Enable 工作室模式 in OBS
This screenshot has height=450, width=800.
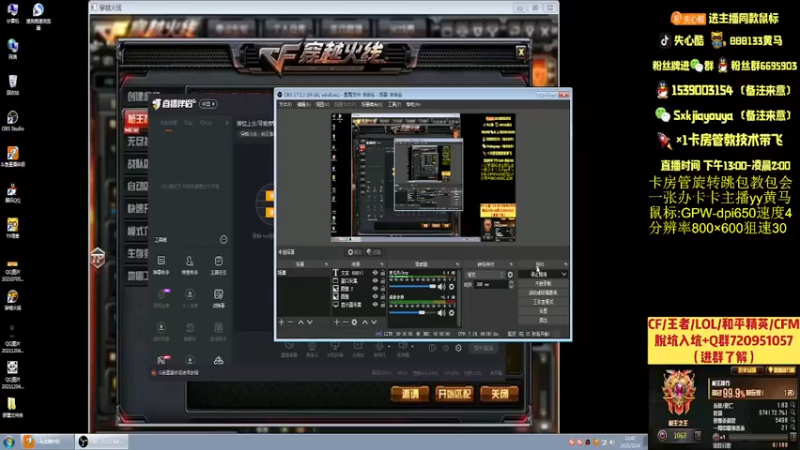coord(543,302)
